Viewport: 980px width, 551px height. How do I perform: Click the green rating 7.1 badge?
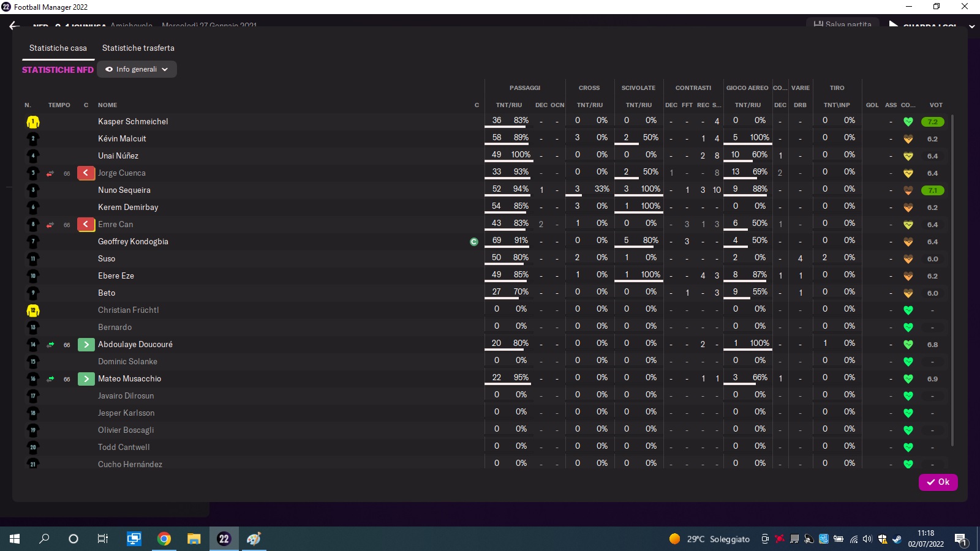point(932,190)
